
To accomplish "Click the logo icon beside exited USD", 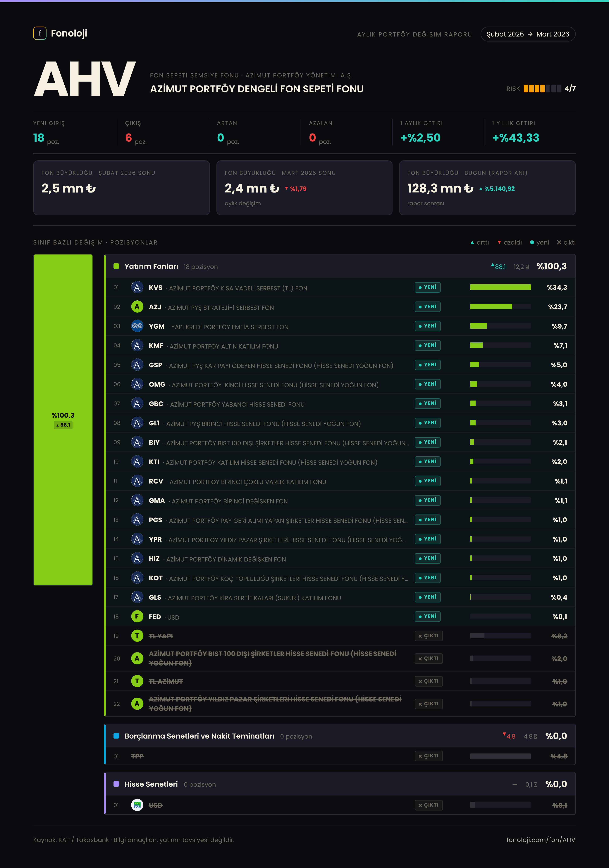I will pos(137,805).
